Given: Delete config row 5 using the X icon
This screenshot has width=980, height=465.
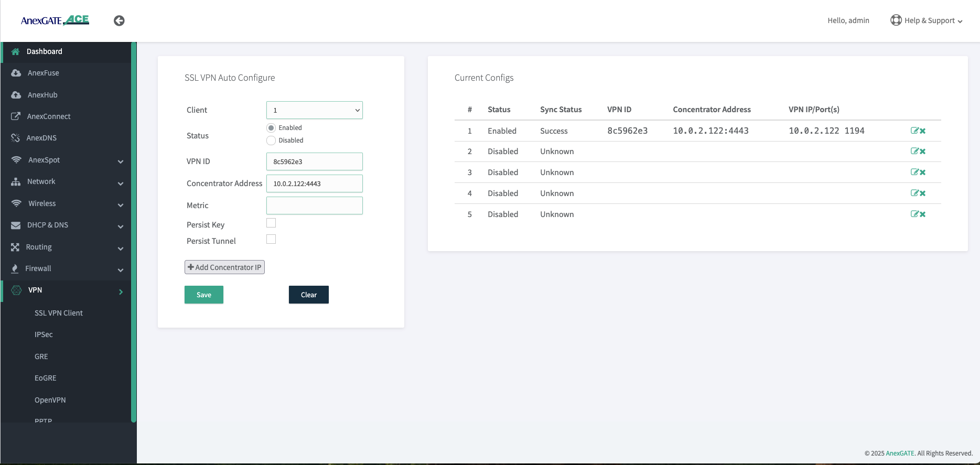Looking at the screenshot, I should (x=923, y=214).
